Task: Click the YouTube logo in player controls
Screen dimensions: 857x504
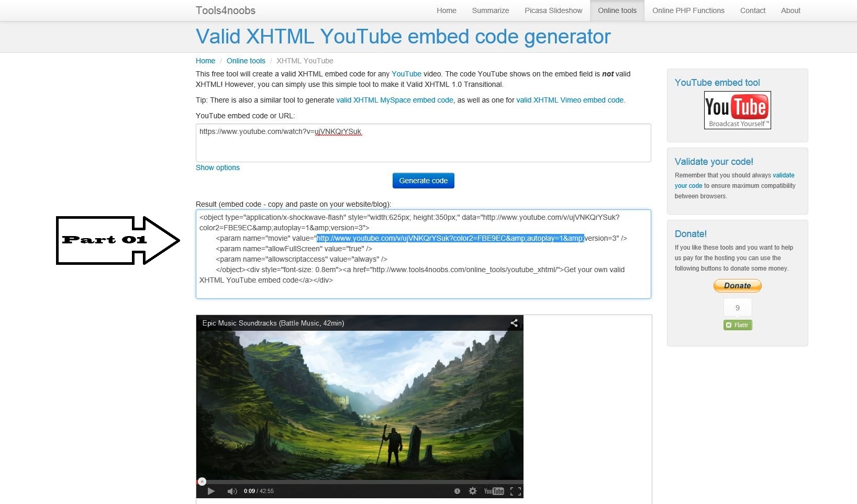Action: (x=494, y=491)
